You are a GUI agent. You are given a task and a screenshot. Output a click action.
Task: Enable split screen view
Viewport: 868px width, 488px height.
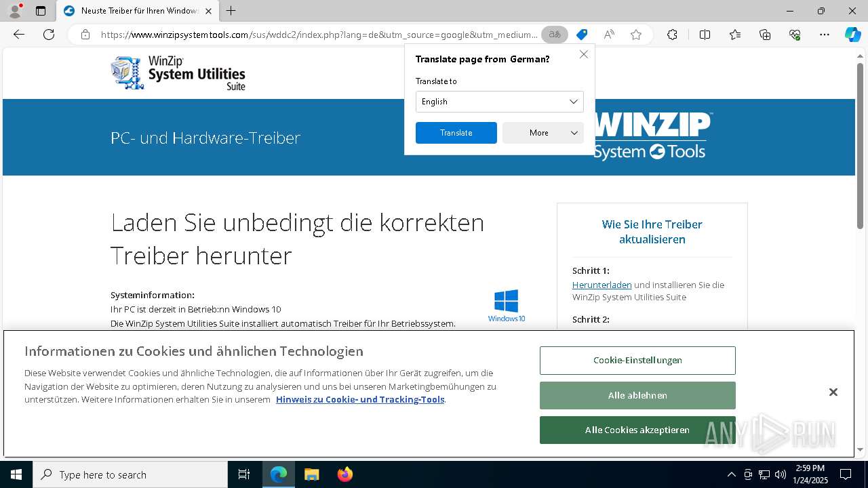pyautogui.click(x=705, y=35)
